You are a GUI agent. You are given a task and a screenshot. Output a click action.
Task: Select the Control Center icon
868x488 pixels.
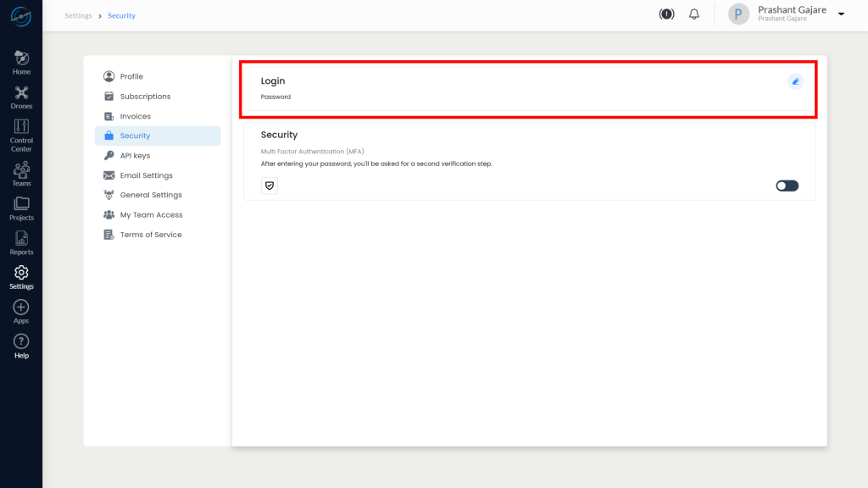pyautogui.click(x=20, y=131)
